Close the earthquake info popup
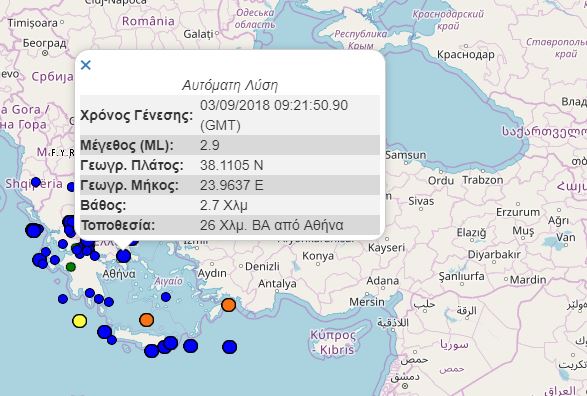The width and height of the screenshot is (587, 396). coord(86,65)
